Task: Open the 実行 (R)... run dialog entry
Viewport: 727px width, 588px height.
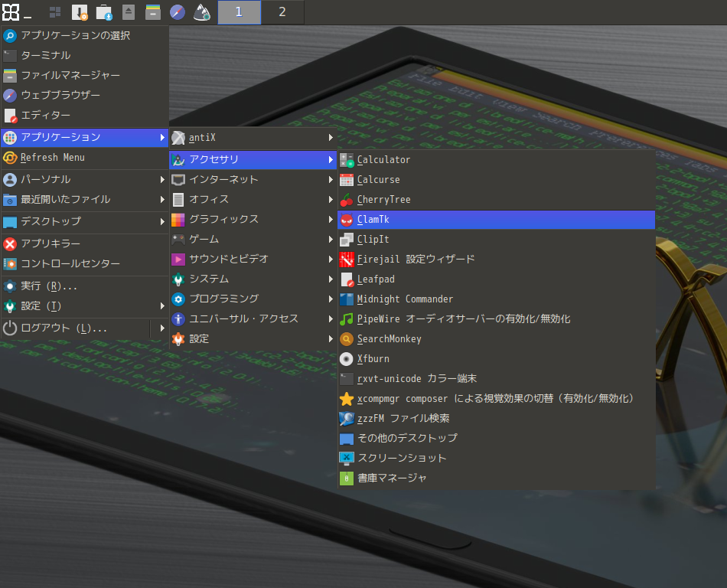Action: pyautogui.click(x=84, y=286)
